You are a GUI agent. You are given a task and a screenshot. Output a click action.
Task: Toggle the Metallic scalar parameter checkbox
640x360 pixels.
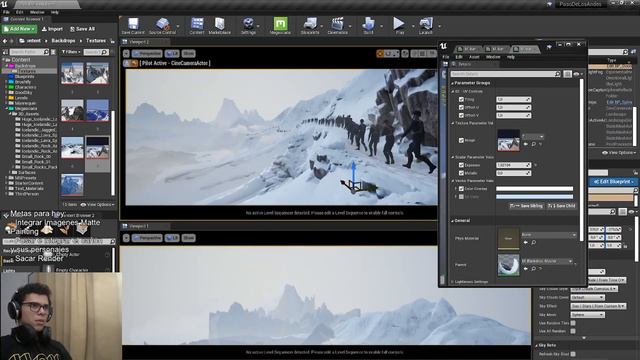[x=461, y=173]
